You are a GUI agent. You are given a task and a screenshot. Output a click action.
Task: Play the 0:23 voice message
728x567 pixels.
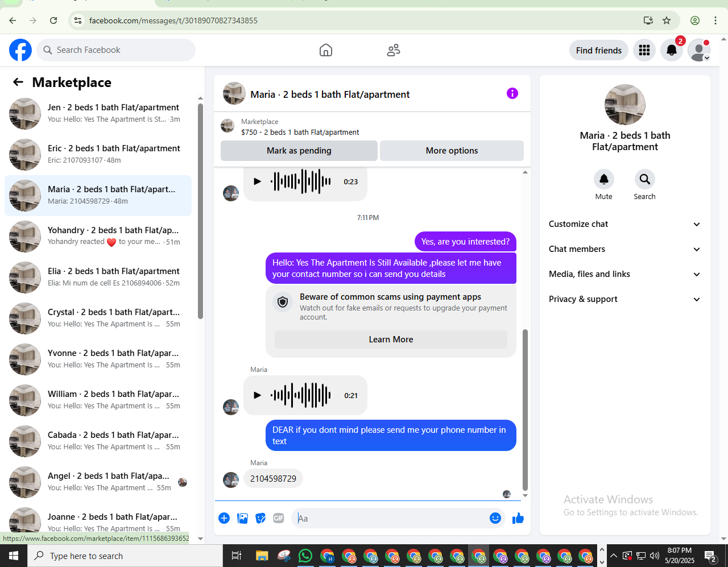257,181
